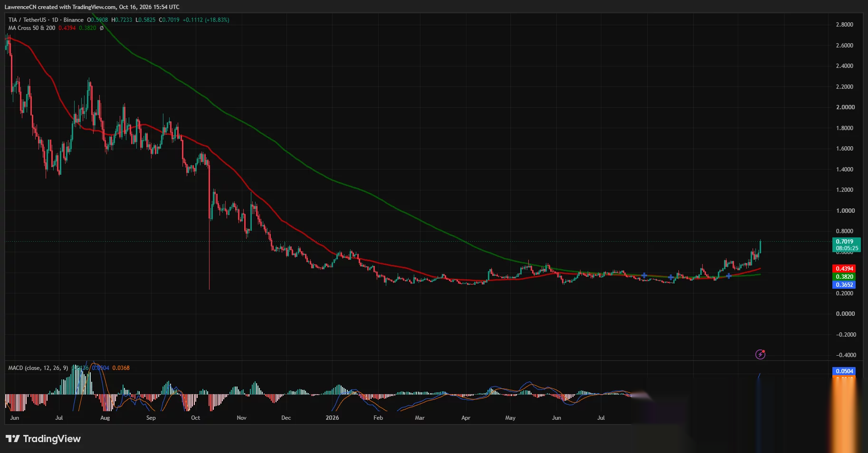This screenshot has height=453, width=868.
Task: Click the 2.8000 price scale label
Action: coord(844,25)
